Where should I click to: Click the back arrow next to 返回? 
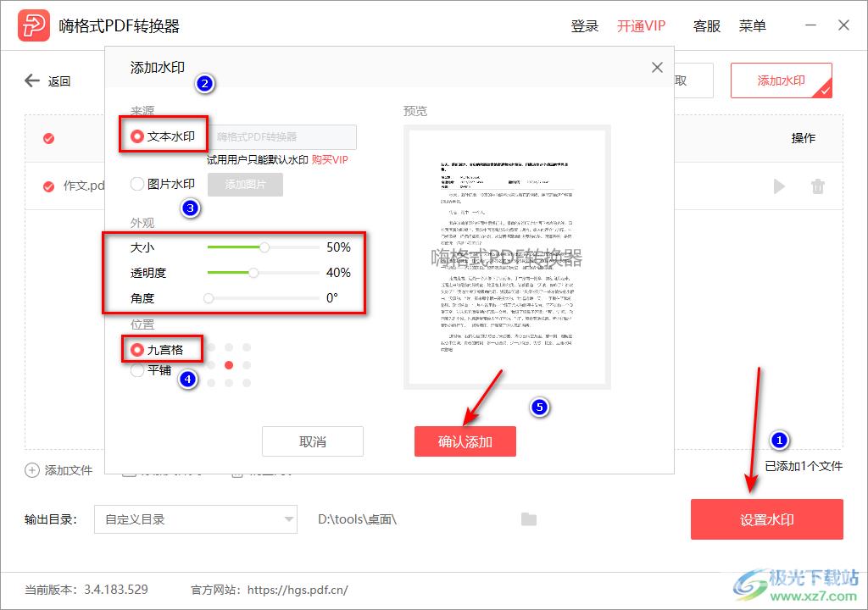pyautogui.click(x=32, y=80)
